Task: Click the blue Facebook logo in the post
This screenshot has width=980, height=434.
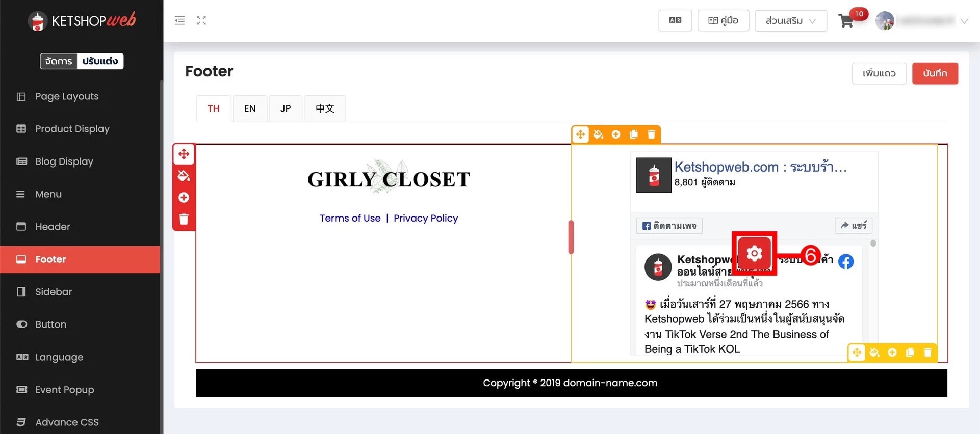Action: click(846, 262)
